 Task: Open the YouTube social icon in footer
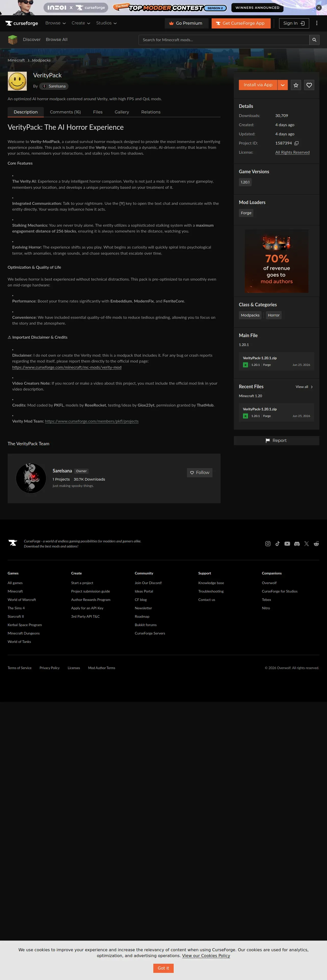coord(287,544)
